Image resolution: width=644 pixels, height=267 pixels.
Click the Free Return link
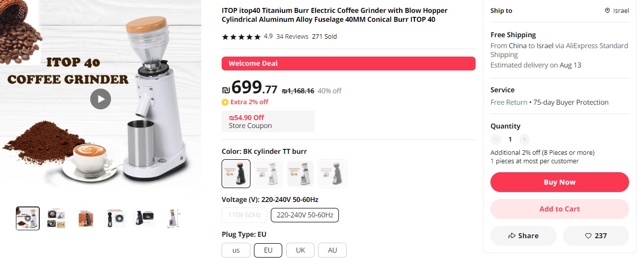(508, 102)
